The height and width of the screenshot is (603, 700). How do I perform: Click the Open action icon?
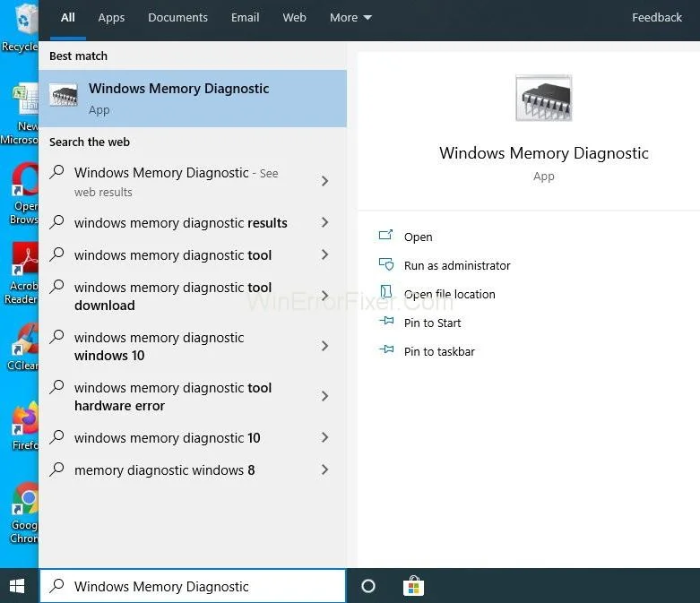[x=385, y=235]
